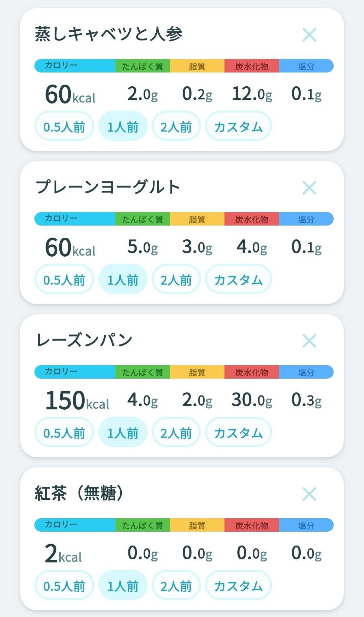
Task: Select 1人前 for 紅茶（無糖）
Action: pyautogui.click(x=123, y=585)
